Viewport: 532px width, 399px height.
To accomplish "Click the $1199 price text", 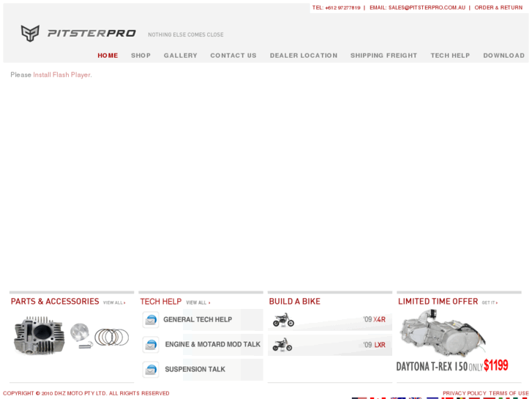I will click(496, 365).
